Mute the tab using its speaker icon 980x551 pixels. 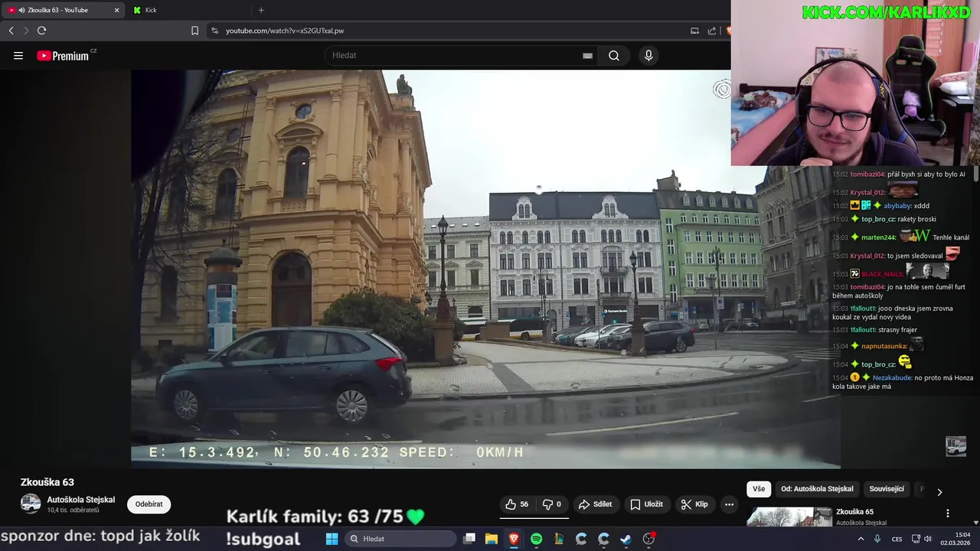tap(21, 10)
